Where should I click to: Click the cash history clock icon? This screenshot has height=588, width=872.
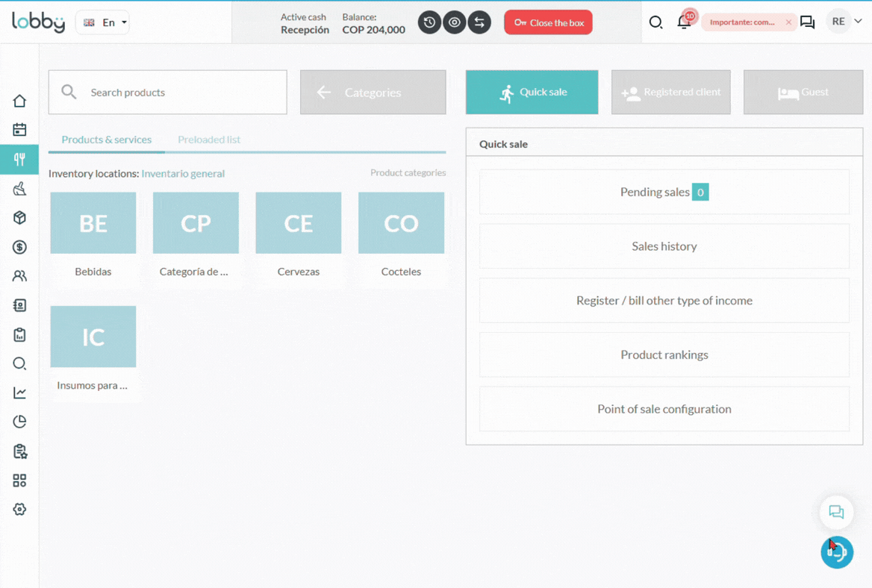[429, 22]
